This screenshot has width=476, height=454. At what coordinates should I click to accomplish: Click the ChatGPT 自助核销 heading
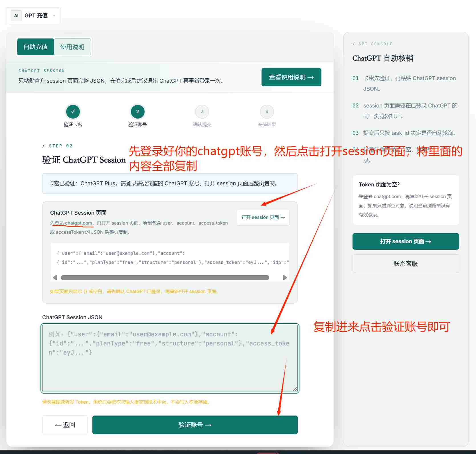click(x=383, y=58)
